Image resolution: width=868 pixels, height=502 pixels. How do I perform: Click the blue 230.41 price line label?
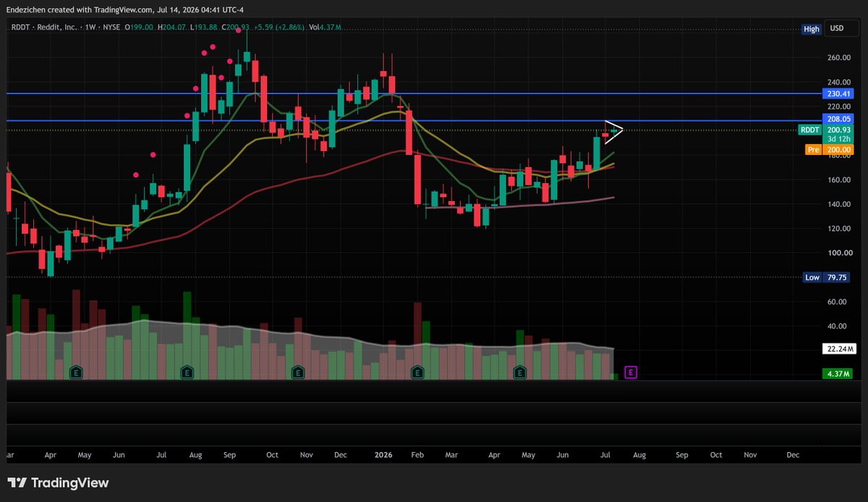point(837,94)
